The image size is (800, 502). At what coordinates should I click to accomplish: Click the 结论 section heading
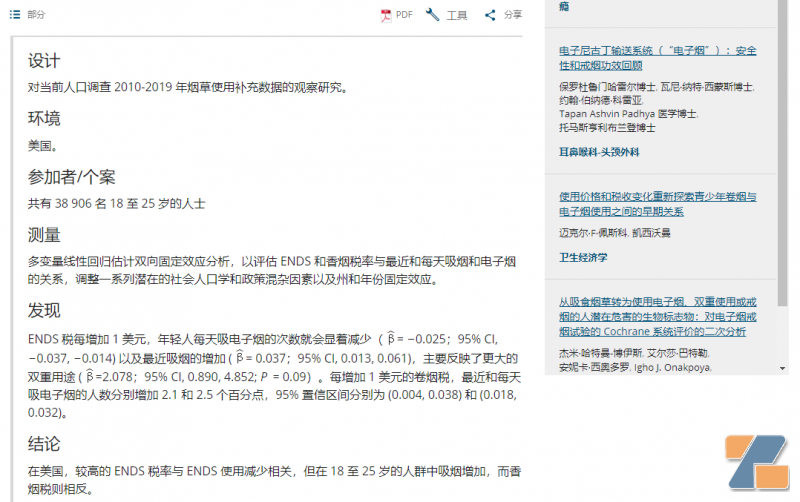click(x=44, y=443)
